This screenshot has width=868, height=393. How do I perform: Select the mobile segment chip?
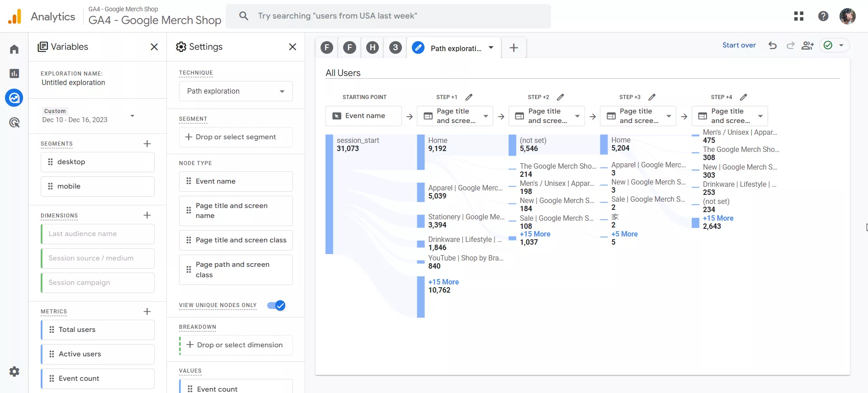pos(98,186)
